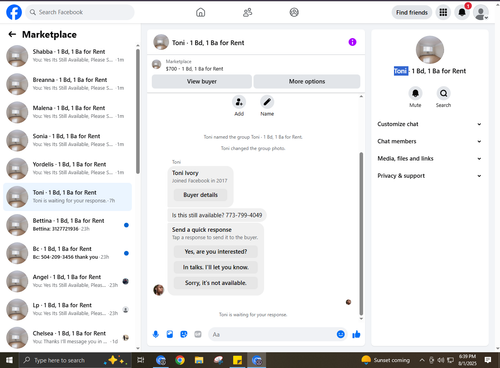Open the Groups icon in top bar

click(x=294, y=12)
